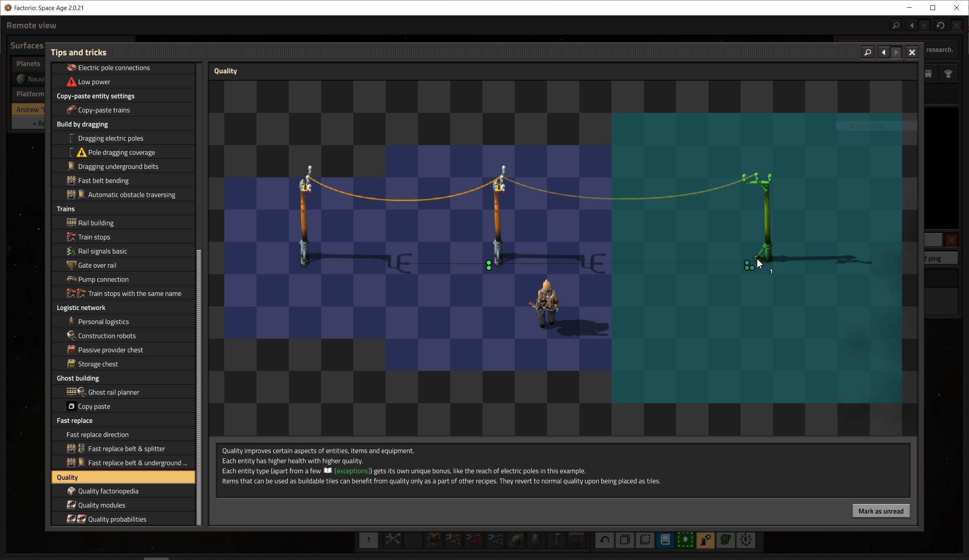This screenshot has width=969, height=560.
Task: Open Passive provider chest tip
Action: click(123, 350)
